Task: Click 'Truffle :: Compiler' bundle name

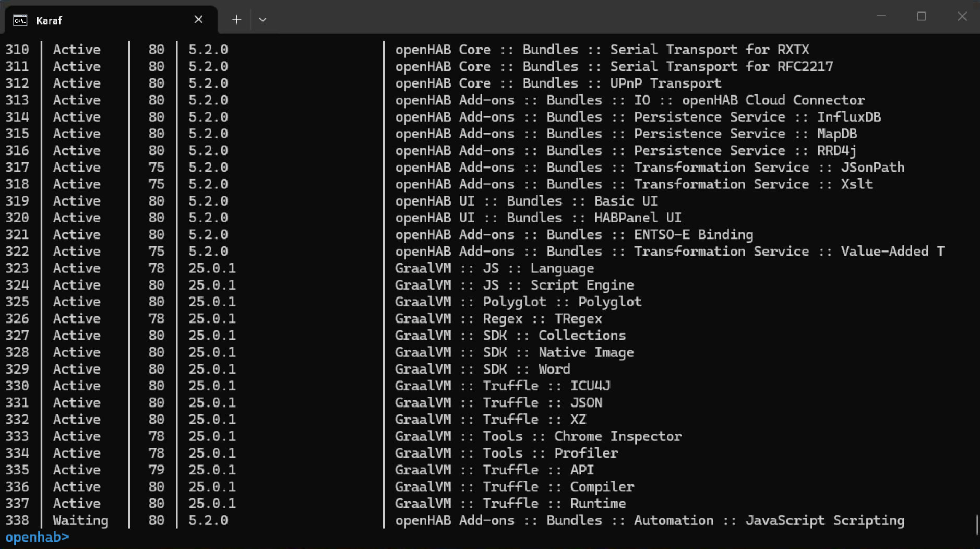Action: [558, 486]
